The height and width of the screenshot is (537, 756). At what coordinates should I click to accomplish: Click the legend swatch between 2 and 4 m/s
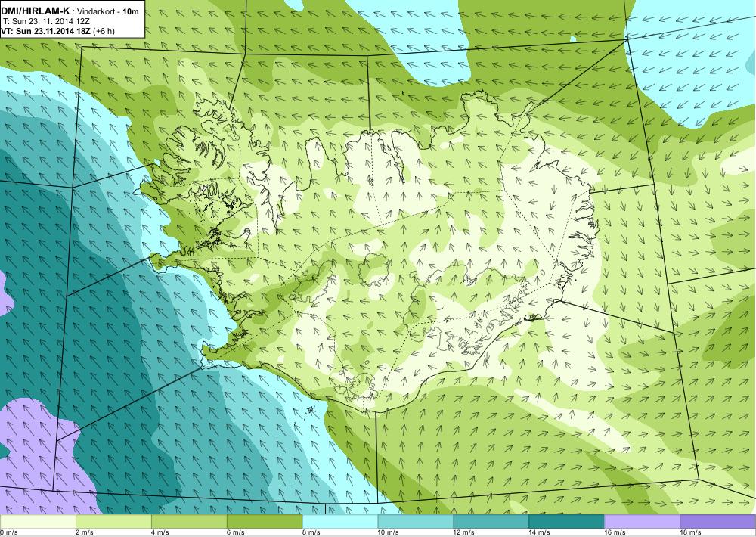[x=113, y=522]
